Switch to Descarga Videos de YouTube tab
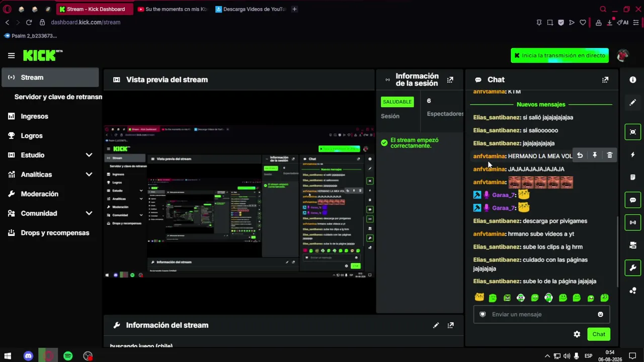 (x=250, y=9)
